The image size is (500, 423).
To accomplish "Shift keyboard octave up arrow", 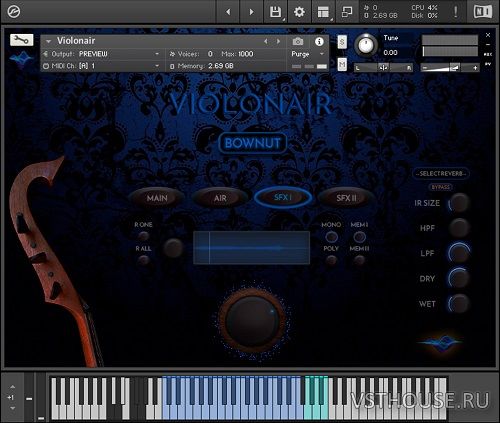I will pos(12,387).
